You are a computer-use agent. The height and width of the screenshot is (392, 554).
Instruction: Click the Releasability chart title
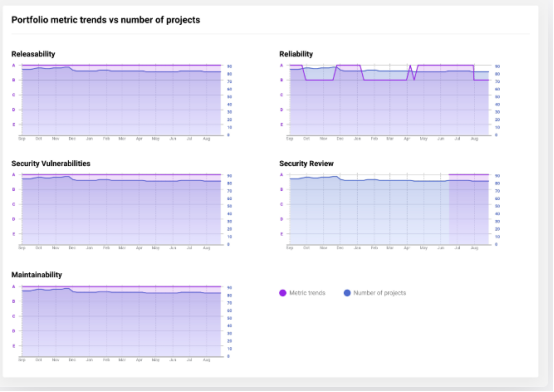coord(33,54)
